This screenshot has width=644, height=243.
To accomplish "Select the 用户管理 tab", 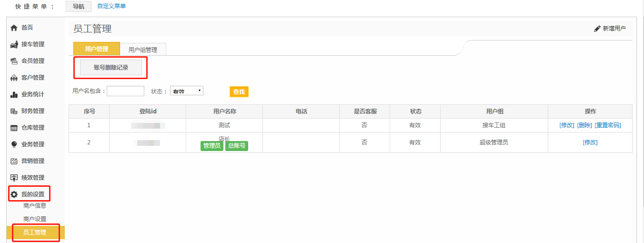I will point(96,49).
